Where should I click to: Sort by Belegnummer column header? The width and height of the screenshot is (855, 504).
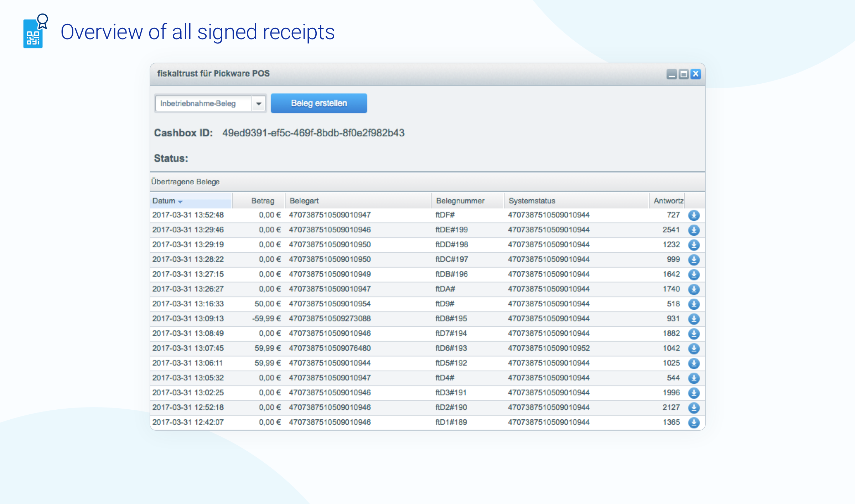point(468,201)
